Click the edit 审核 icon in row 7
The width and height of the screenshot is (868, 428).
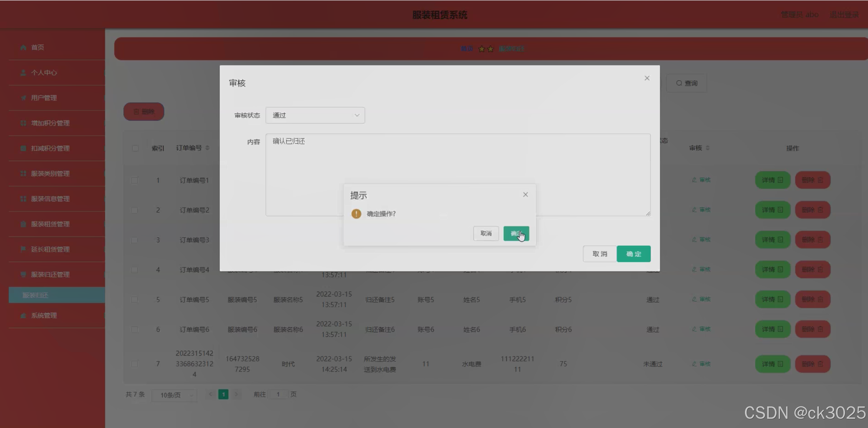pyautogui.click(x=694, y=364)
